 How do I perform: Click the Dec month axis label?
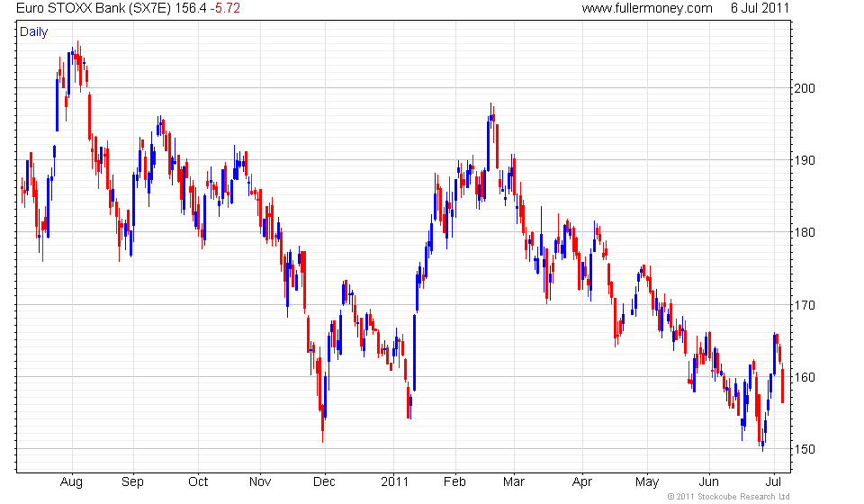pos(324,482)
